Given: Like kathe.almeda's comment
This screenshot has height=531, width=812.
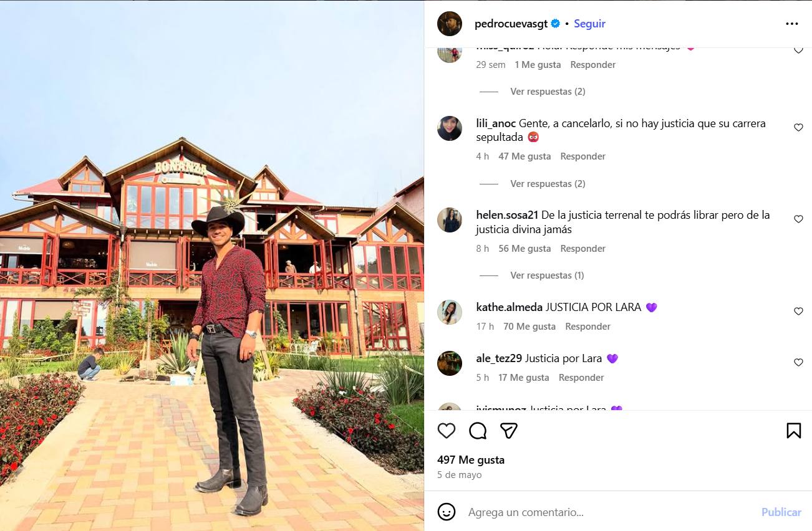Looking at the screenshot, I should tap(798, 311).
